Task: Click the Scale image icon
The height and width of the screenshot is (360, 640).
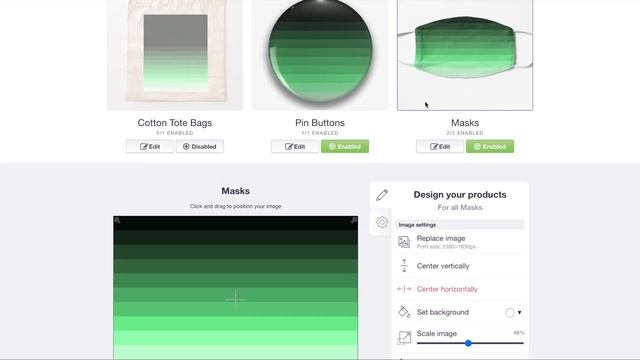Action: (404, 338)
